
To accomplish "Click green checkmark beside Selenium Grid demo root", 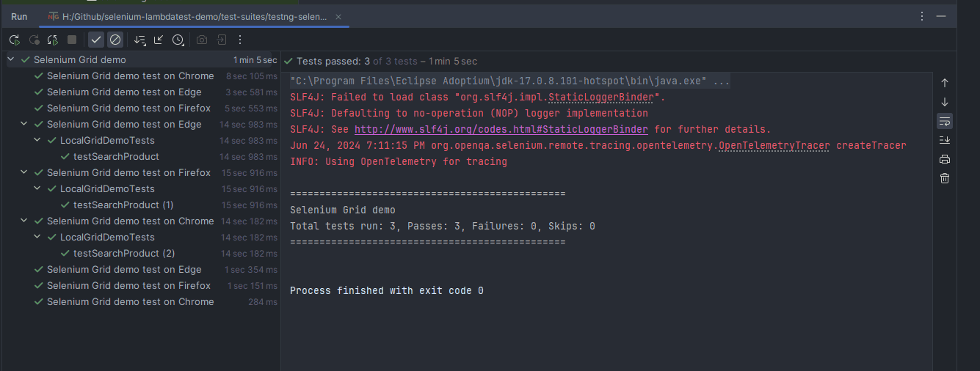I will coord(26,60).
